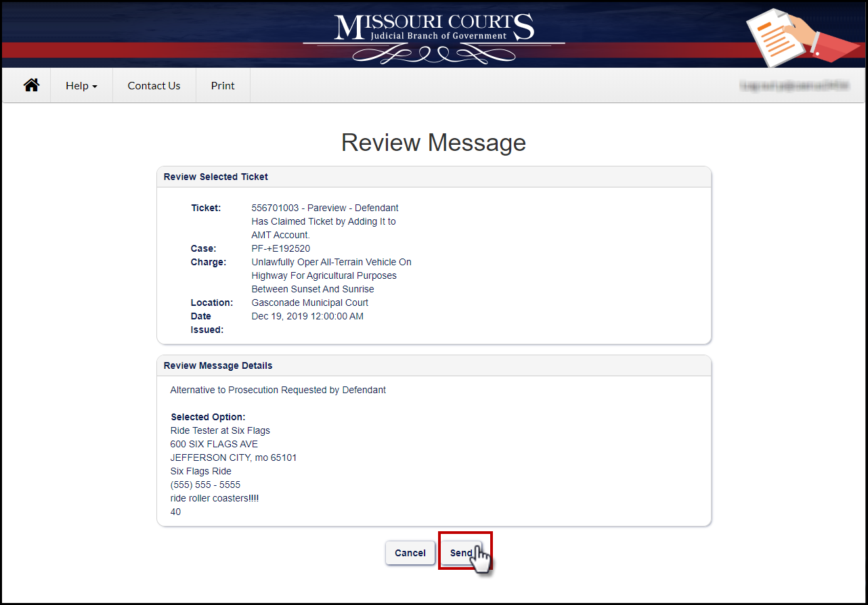
Task: Select the Review Message Details panel header
Action: (x=434, y=365)
